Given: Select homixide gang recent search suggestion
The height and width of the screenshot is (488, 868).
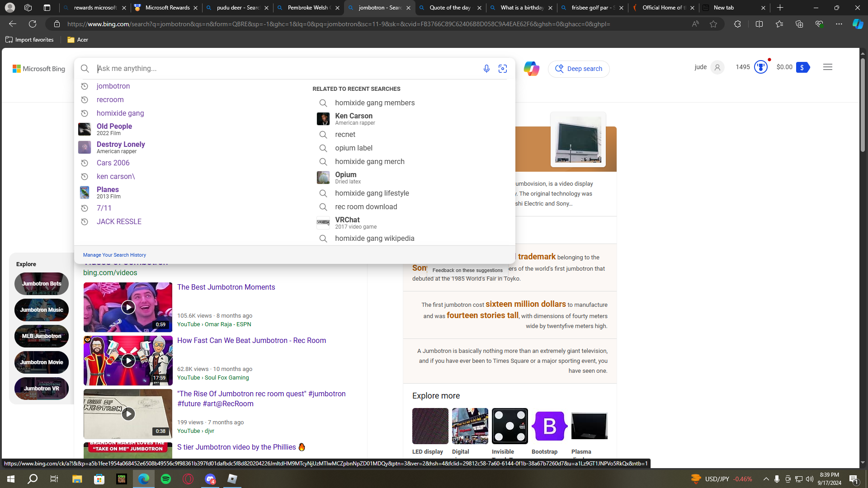Looking at the screenshot, I should tap(120, 113).
